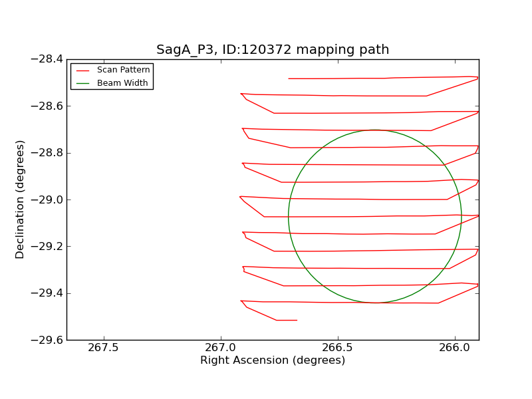Click the 'Declination (degrees)' axis label
Image resolution: width=532 pixels, height=399 pixels.
[20, 199]
